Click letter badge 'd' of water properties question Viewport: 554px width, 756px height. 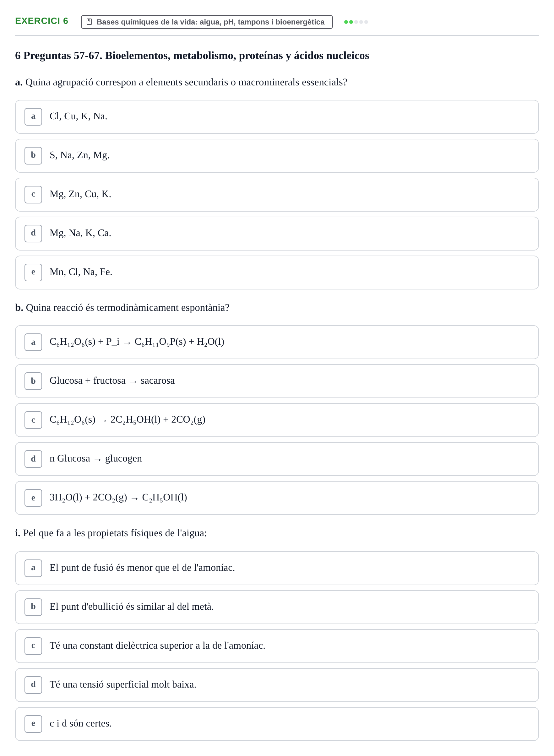point(33,685)
